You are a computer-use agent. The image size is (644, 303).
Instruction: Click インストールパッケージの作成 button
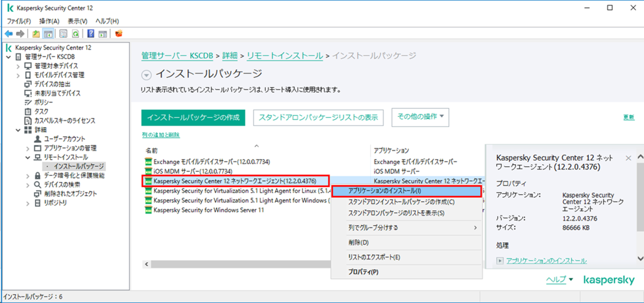pos(193,117)
